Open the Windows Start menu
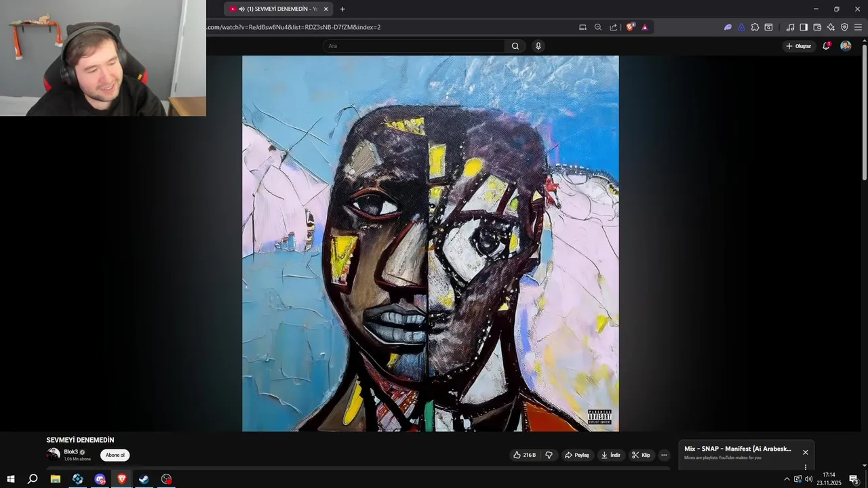868x488 pixels. tap(11, 479)
